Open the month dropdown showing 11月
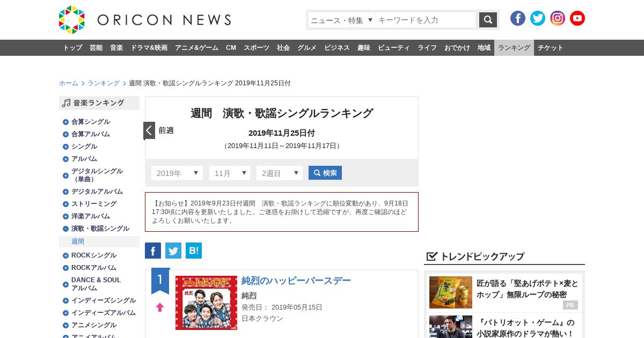Image resolution: width=644 pixels, height=338 pixels. tap(230, 173)
